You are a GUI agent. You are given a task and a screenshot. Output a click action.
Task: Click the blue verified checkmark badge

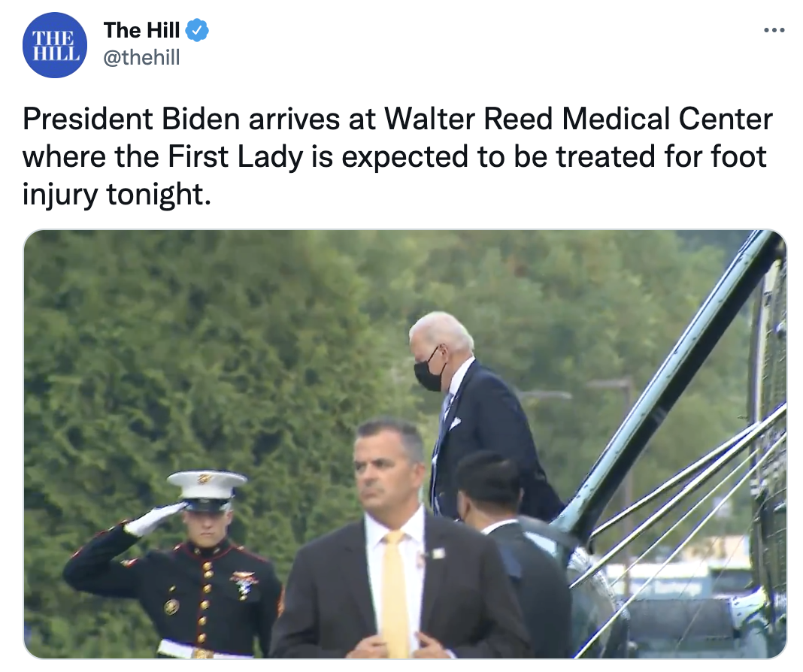pyautogui.click(x=197, y=30)
